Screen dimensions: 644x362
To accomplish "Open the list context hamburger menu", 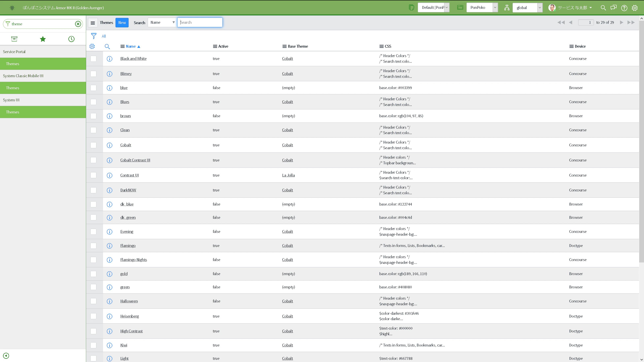I will [93, 23].
